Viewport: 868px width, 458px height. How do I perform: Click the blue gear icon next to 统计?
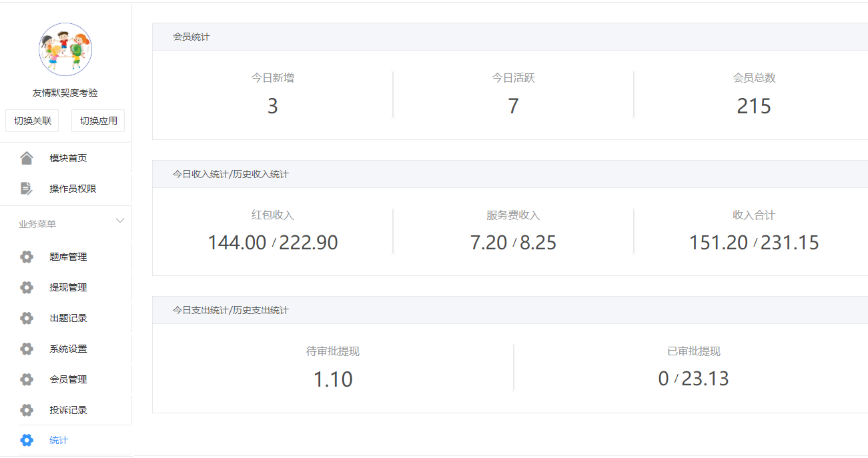pyautogui.click(x=27, y=440)
